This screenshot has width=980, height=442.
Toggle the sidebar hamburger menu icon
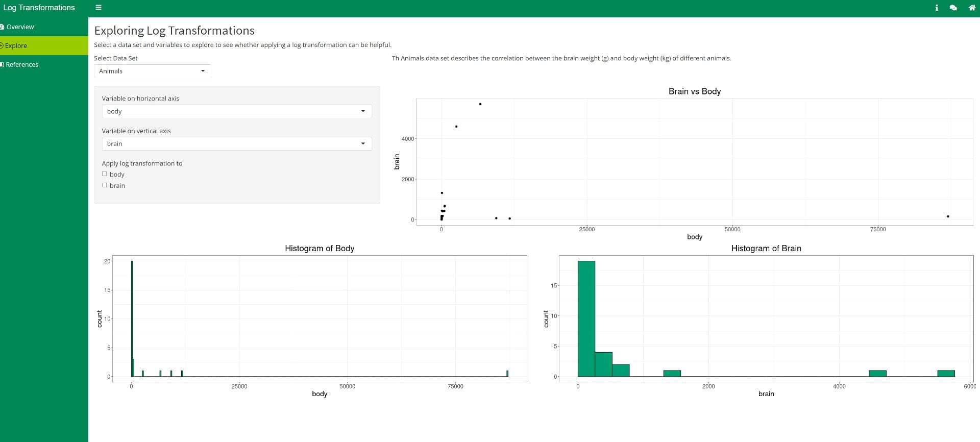click(99, 8)
